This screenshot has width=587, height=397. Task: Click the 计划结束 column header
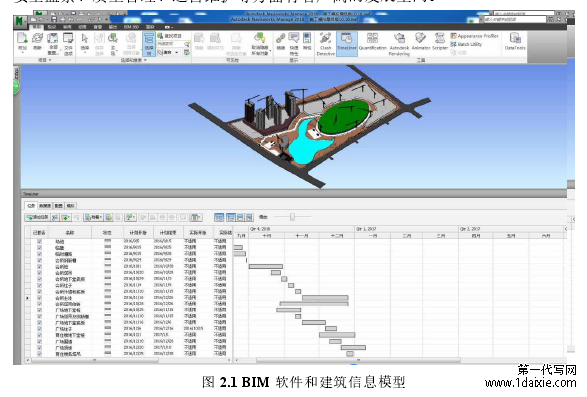pos(168,233)
